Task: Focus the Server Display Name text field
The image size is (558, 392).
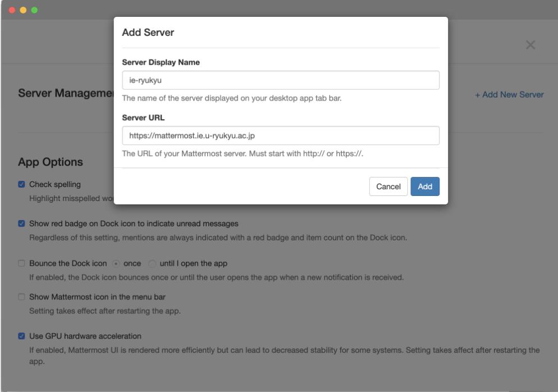Action: coord(280,80)
